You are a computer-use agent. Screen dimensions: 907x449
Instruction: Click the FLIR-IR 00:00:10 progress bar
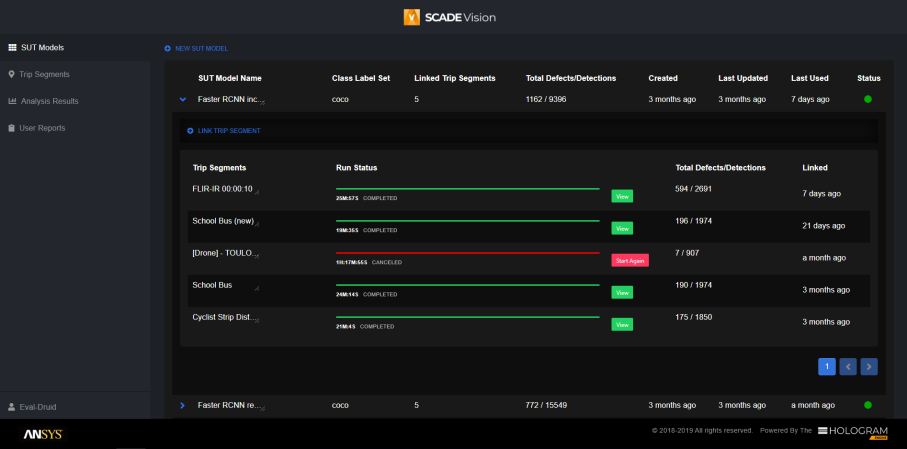pos(467,189)
